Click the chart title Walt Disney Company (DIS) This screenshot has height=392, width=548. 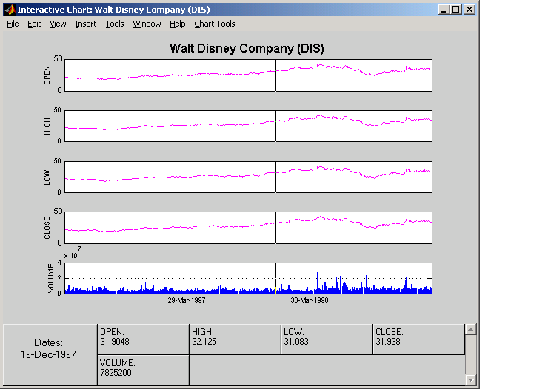pyautogui.click(x=247, y=48)
